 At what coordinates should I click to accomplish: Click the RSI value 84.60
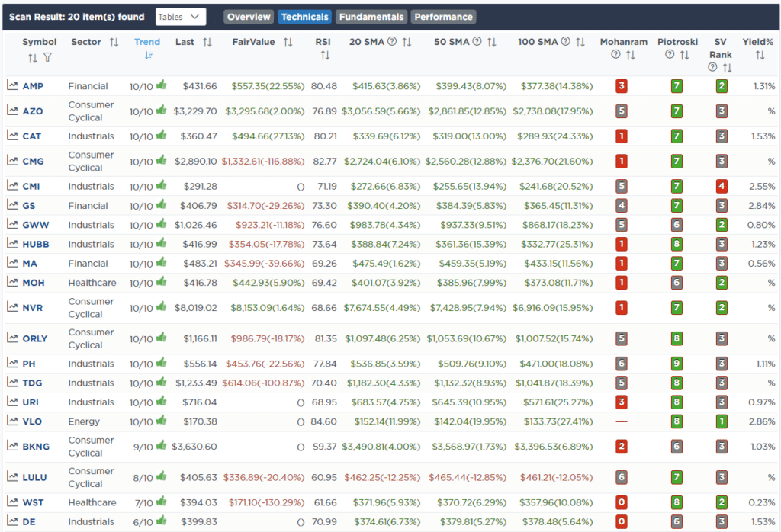tap(323, 421)
